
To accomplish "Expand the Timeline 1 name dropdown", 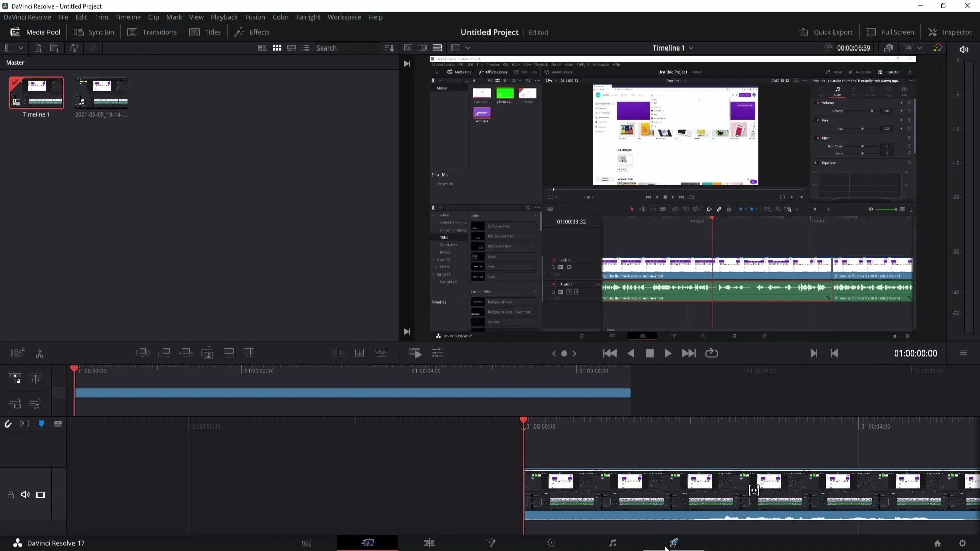I will [x=691, y=48].
